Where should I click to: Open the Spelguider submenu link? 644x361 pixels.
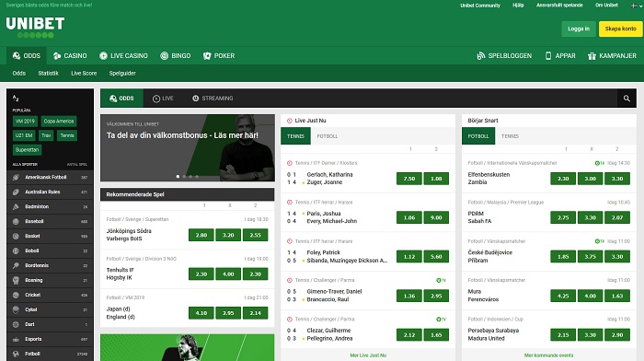click(x=122, y=73)
